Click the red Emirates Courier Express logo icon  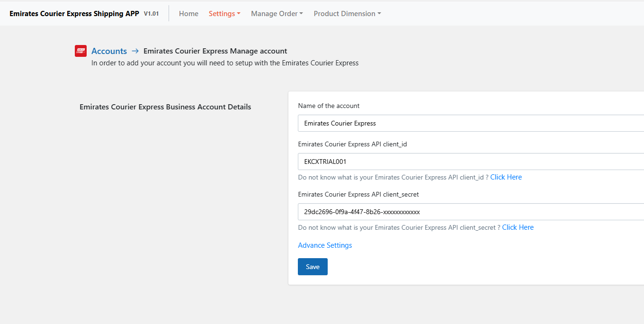80,51
